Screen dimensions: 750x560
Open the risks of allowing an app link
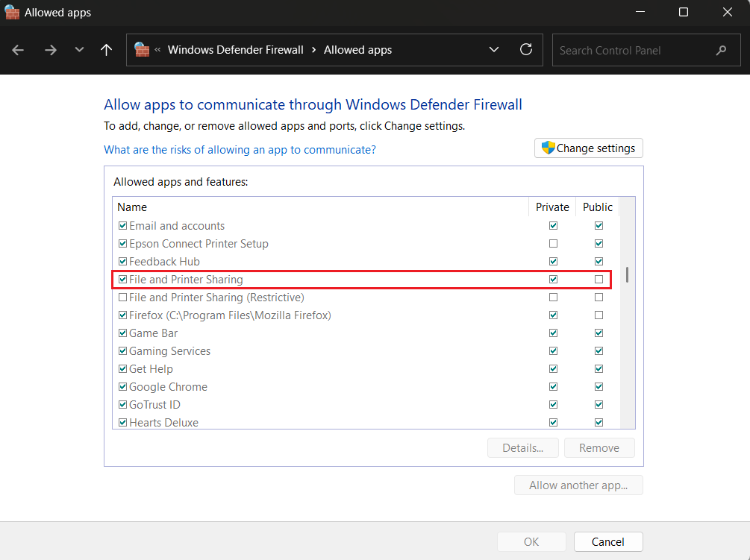(x=240, y=150)
